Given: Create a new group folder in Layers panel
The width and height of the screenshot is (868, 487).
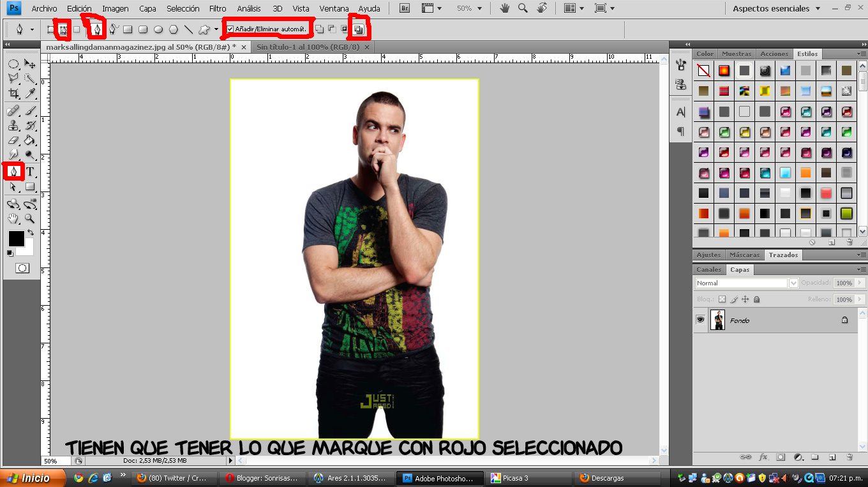Looking at the screenshot, I should coord(815,457).
